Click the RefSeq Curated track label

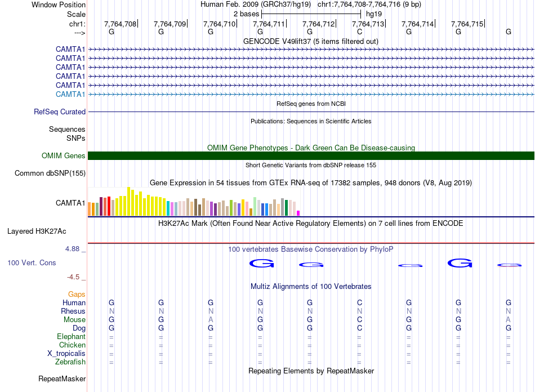coord(60,112)
